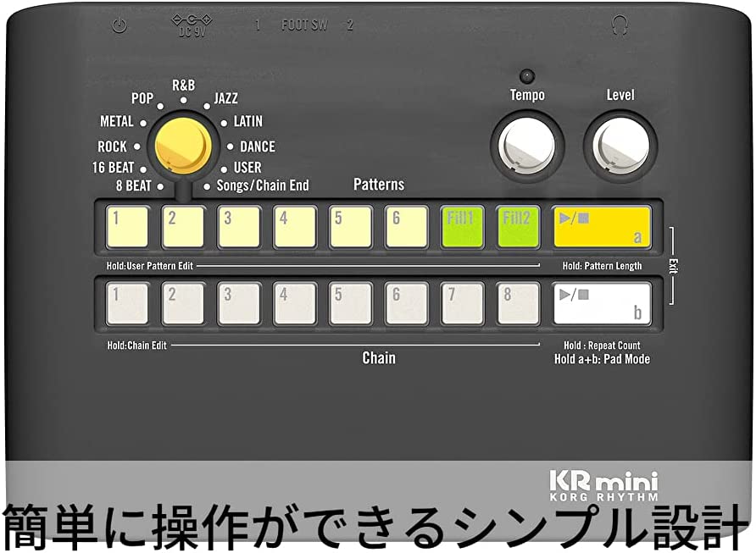Turn the genre selector knob
The width and height of the screenshot is (756, 553).
182,145
